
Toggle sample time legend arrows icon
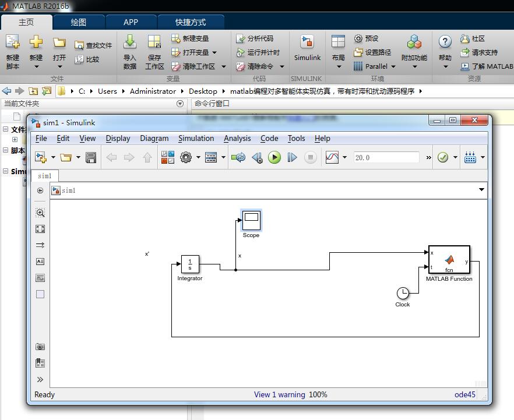tap(40, 245)
